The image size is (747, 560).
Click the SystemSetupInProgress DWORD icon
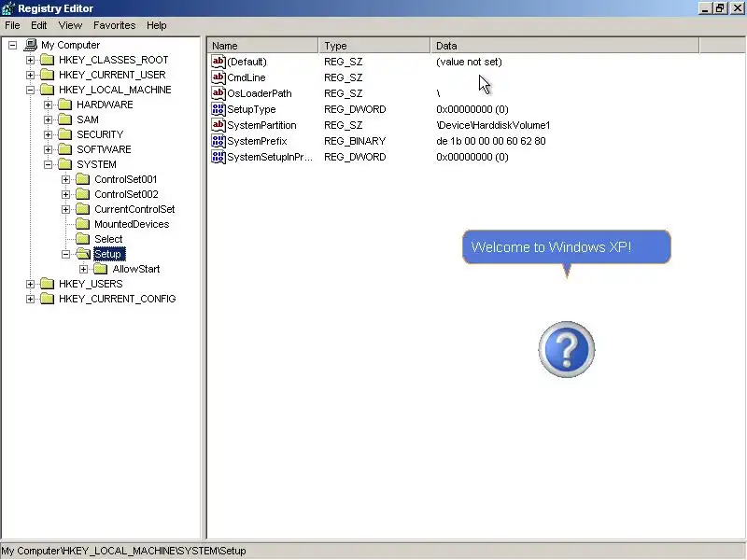pos(218,157)
